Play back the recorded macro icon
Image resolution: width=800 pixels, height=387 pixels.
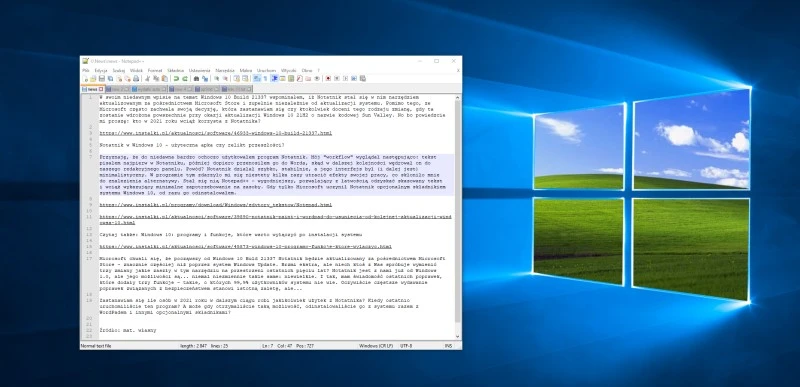[x=345, y=79]
